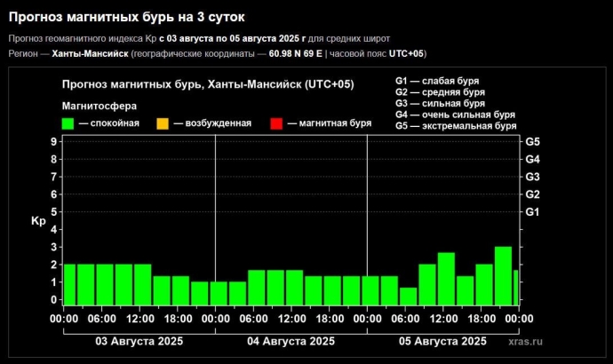Click the right axis label 'G4'
Screen dimensions: 613x364
(532, 159)
